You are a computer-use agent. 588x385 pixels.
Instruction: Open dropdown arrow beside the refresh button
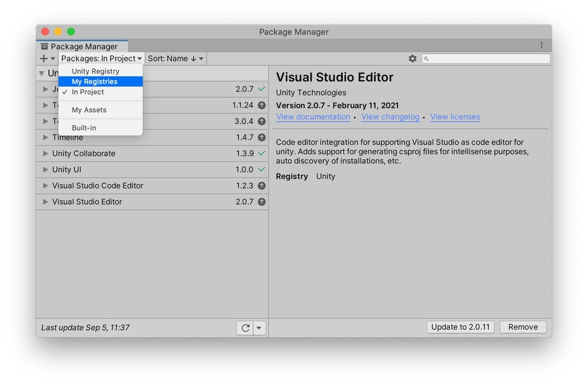point(259,328)
